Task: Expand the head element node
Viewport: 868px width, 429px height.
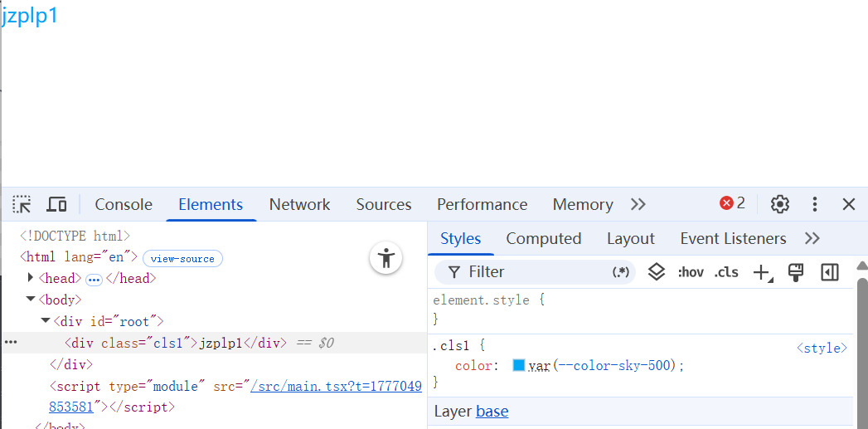Action: [31, 278]
